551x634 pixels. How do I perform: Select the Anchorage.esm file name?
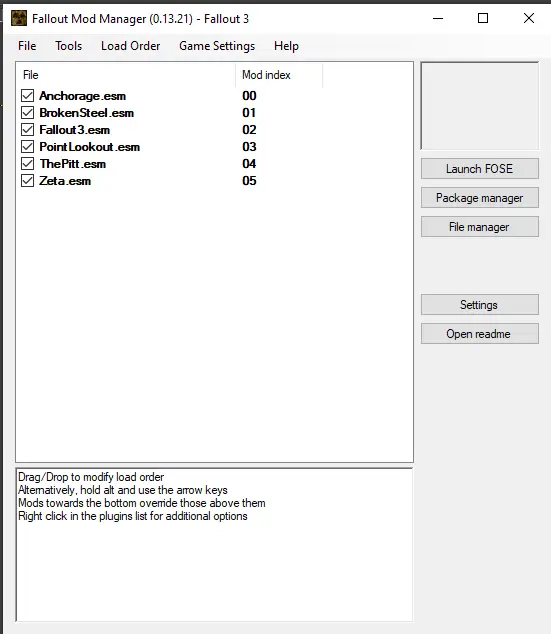[82, 96]
